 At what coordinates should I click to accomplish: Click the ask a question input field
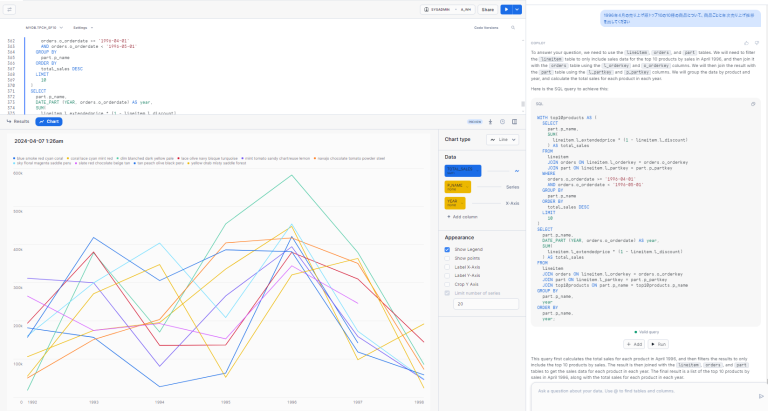(640, 390)
